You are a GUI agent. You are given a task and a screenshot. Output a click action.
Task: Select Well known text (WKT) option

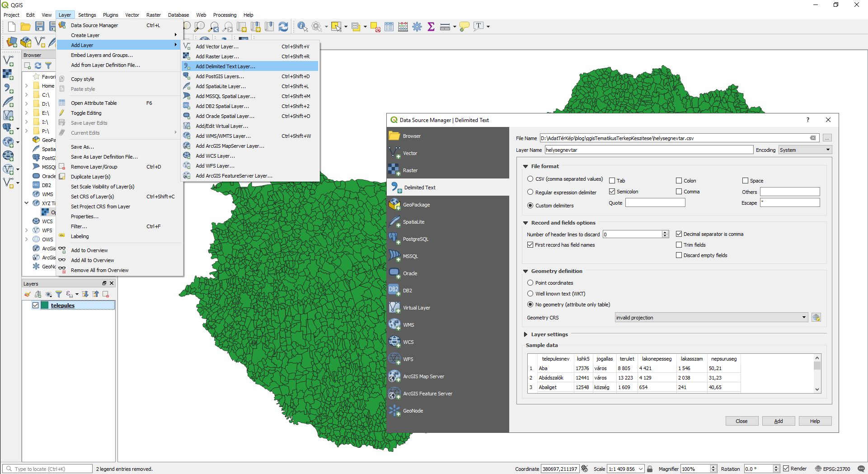[530, 294]
